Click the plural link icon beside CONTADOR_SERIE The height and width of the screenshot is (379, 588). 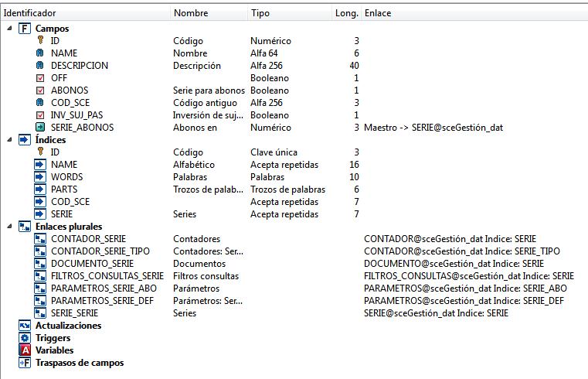[x=40, y=238]
